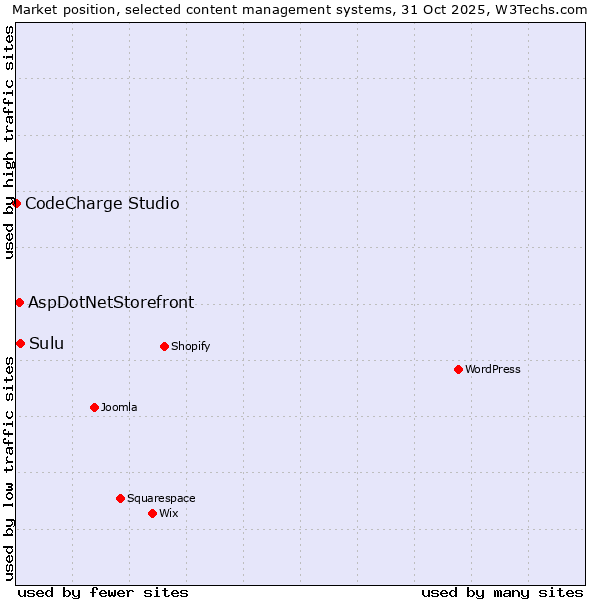Screen dimensions: 600x600
Task: Click the AspDotNetStorefront red marker
Action: pyautogui.click(x=19, y=302)
